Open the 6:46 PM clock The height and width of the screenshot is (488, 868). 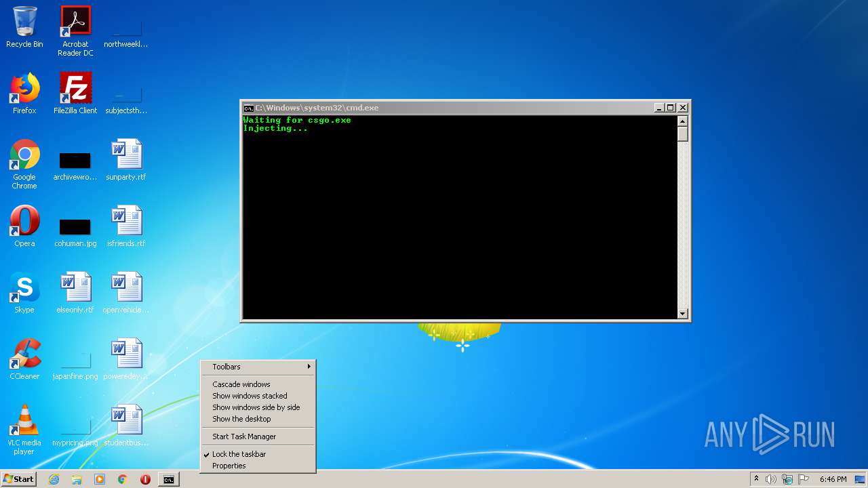pyautogui.click(x=833, y=479)
